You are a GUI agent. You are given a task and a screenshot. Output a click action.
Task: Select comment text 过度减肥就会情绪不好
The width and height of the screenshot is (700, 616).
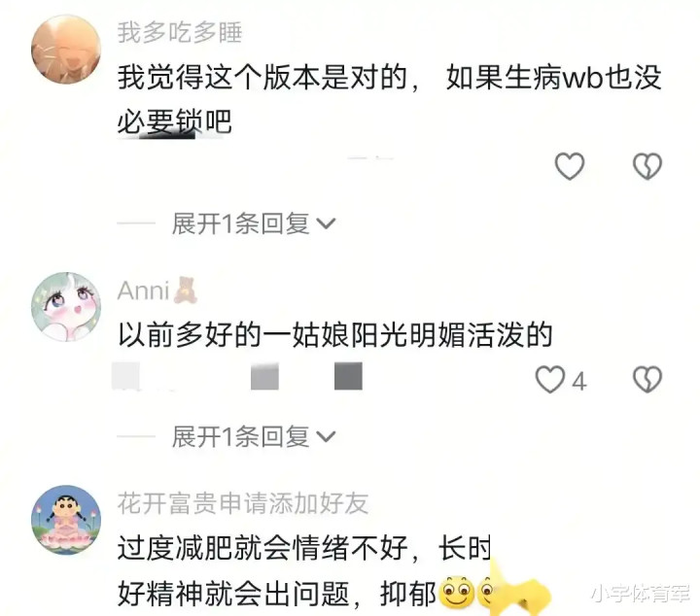coord(262,548)
